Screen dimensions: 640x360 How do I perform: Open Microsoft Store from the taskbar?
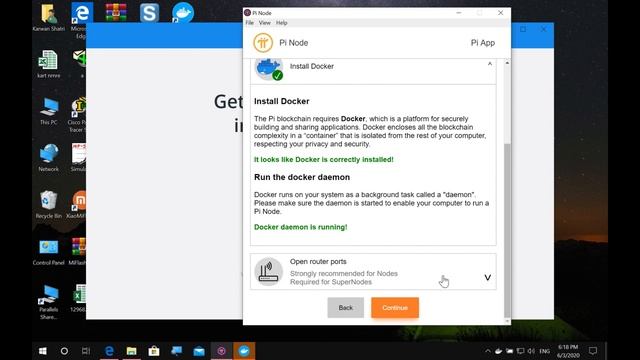[x=154, y=351]
